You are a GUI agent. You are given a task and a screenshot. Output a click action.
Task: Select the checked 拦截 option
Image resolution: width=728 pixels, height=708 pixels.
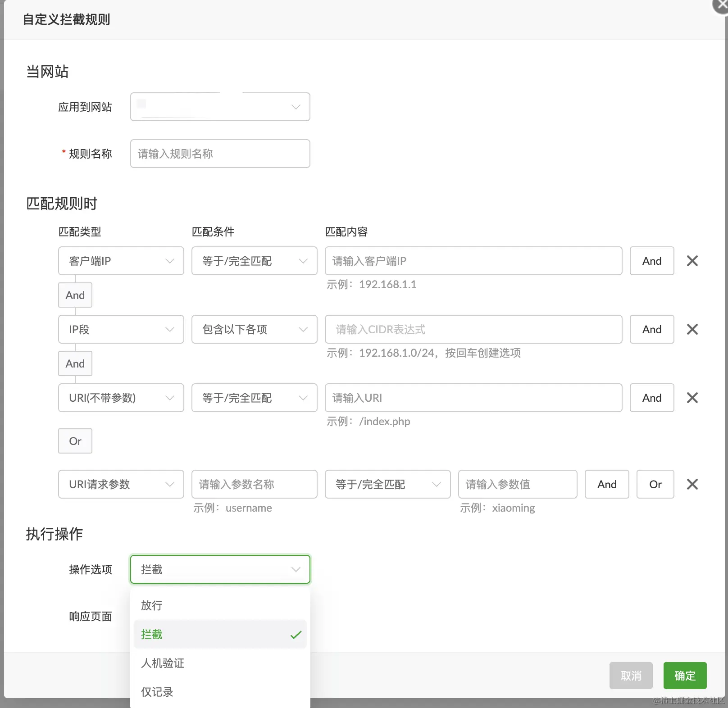click(220, 634)
